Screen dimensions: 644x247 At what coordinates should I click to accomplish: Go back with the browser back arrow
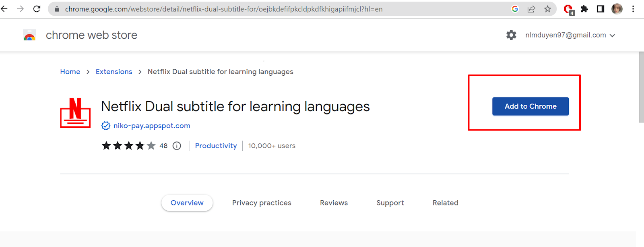point(4,9)
